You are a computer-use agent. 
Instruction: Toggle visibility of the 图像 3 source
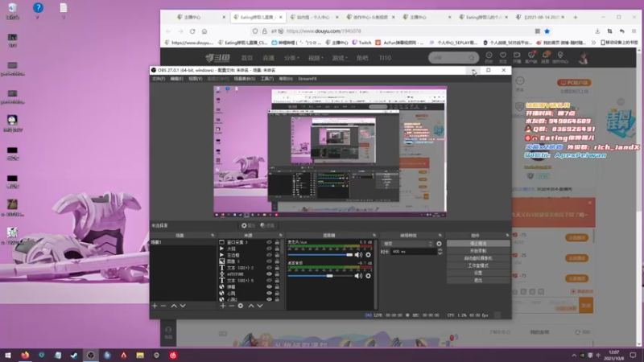(x=269, y=261)
